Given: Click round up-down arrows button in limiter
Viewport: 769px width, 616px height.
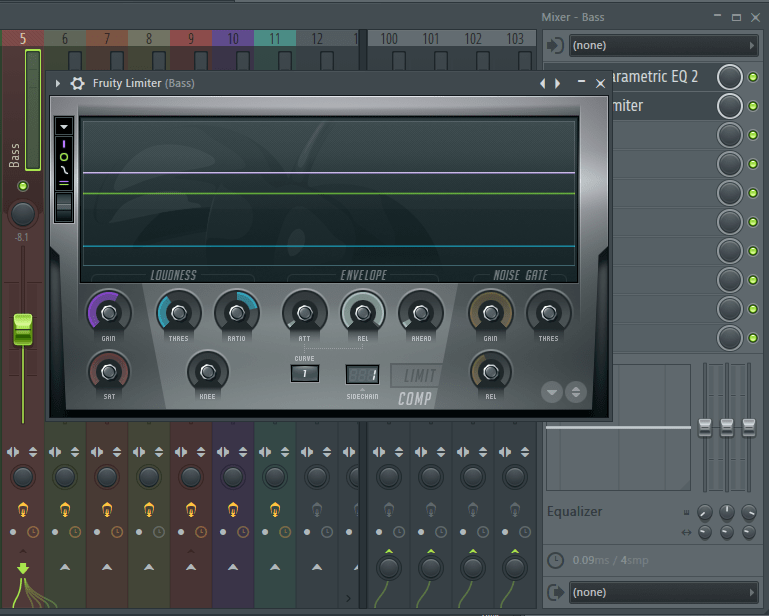Looking at the screenshot, I should pyautogui.click(x=576, y=392).
